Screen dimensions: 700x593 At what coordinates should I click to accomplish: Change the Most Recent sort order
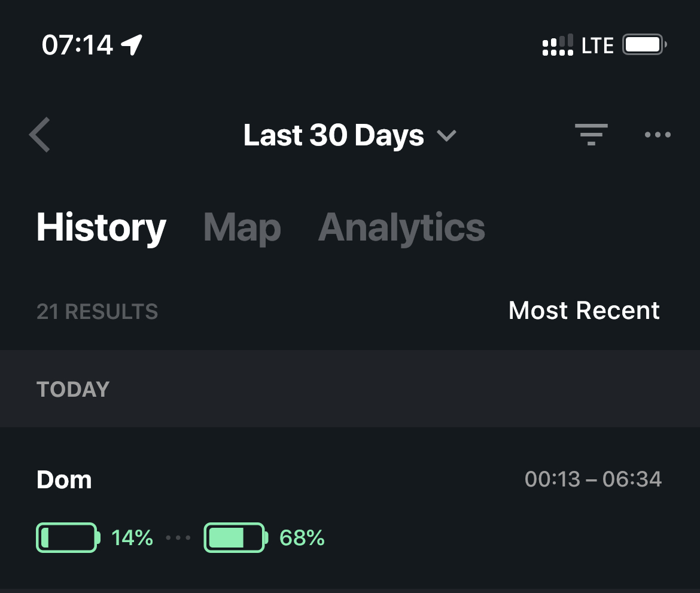tap(584, 311)
